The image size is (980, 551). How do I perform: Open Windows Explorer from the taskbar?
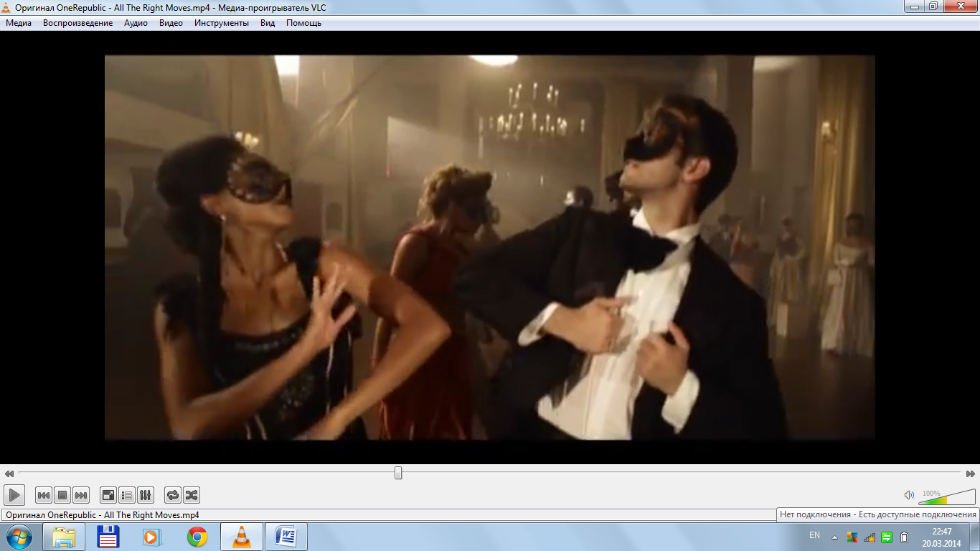click(64, 537)
